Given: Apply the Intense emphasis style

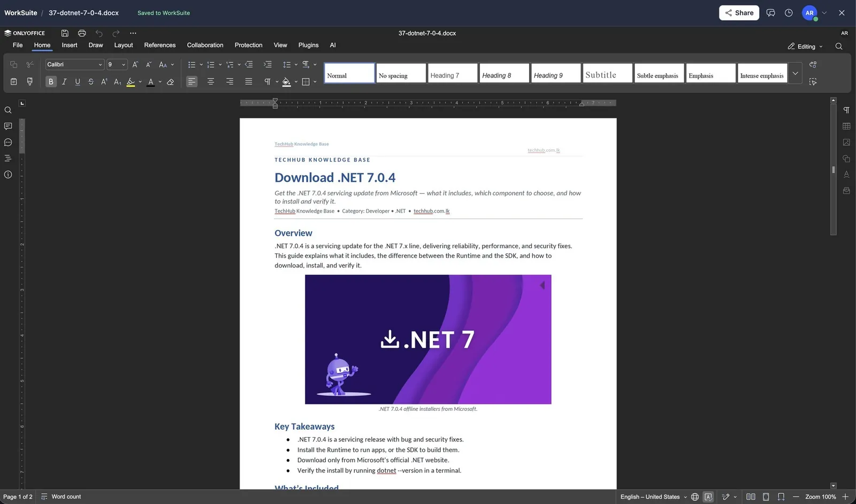Looking at the screenshot, I should click(x=762, y=73).
